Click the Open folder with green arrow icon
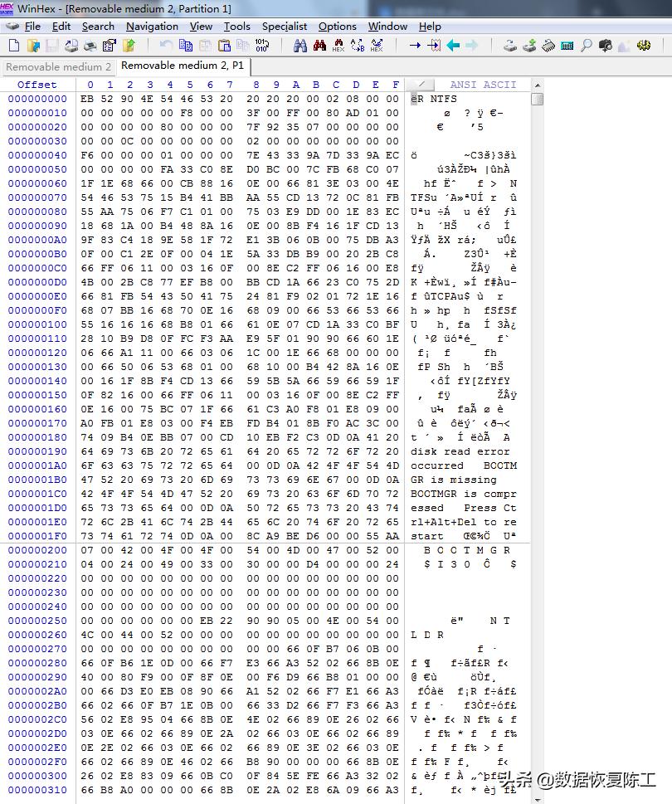The height and width of the screenshot is (804, 672). (129, 46)
